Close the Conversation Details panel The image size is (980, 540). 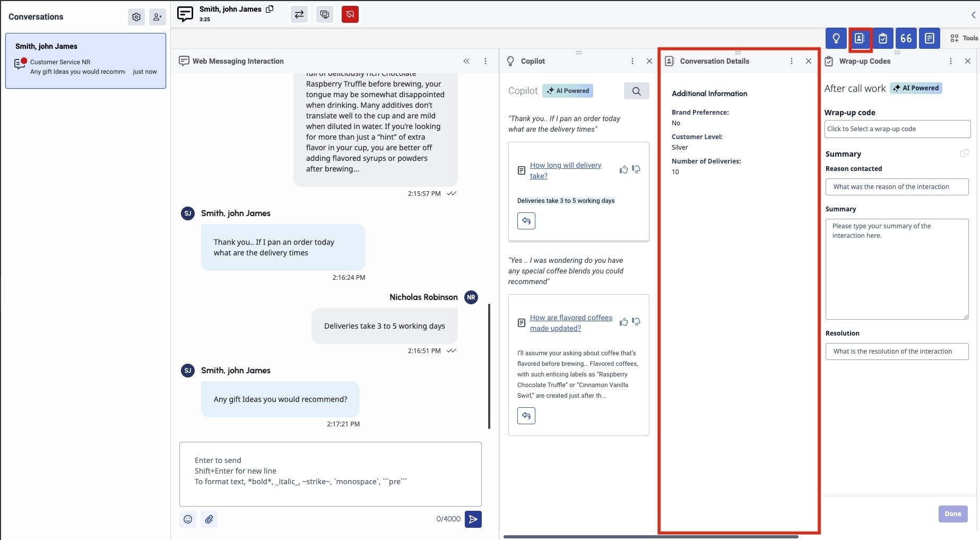coord(809,61)
